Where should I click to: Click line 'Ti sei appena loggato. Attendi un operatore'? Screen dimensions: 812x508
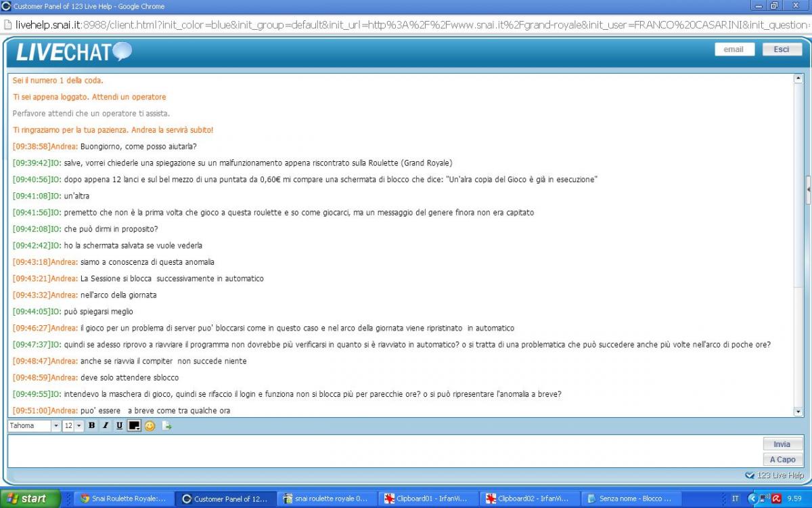click(89, 97)
